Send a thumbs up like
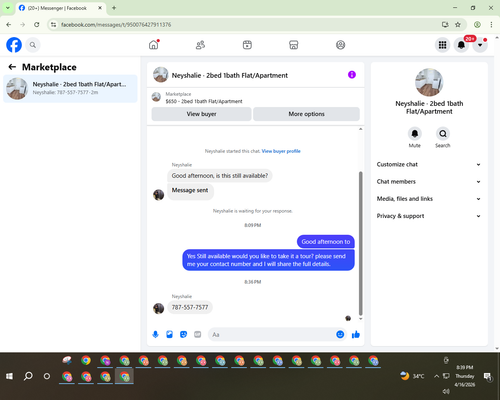Viewport: 500px width, 400px height. click(356, 334)
